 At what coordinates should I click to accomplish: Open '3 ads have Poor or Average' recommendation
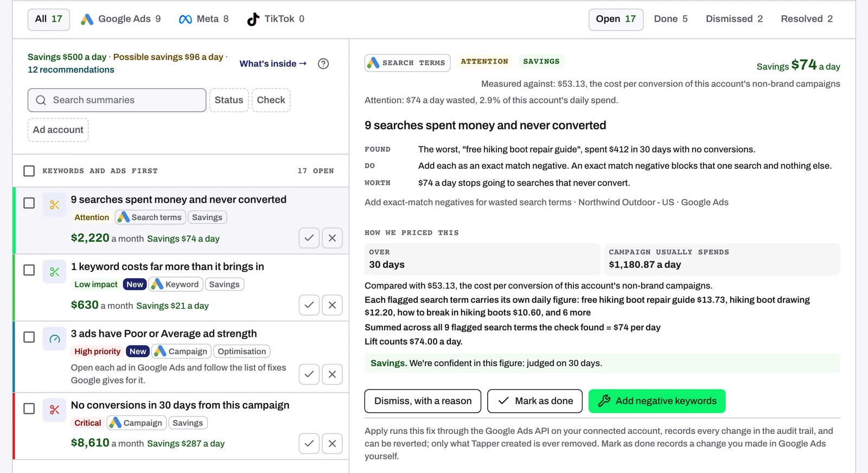pos(164,334)
